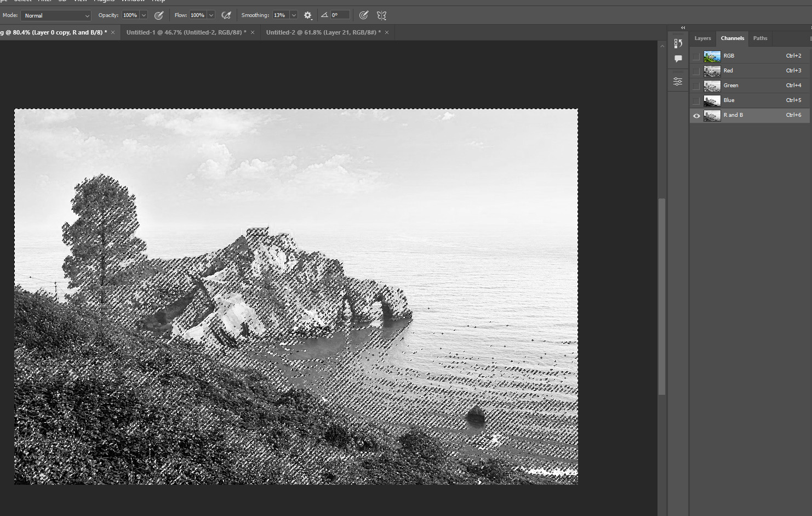Click the Ctrl+6 shortcut text
This screenshot has width=812, height=516.
(x=793, y=115)
